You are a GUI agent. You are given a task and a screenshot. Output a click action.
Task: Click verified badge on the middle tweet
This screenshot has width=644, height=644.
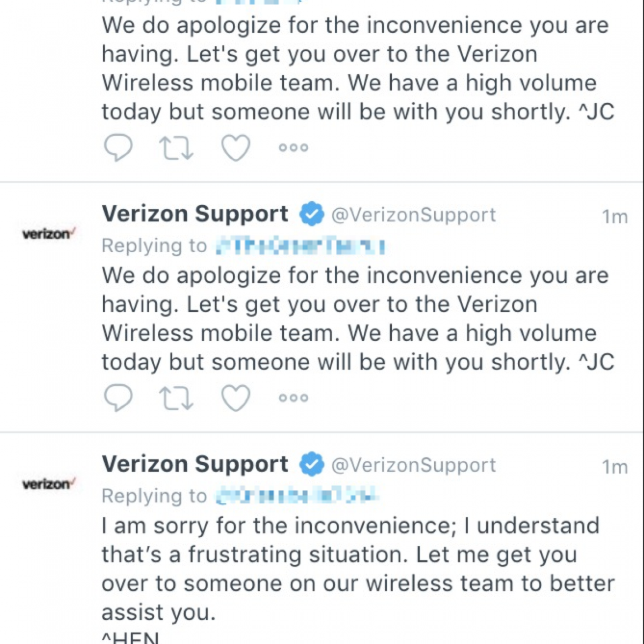point(311,215)
